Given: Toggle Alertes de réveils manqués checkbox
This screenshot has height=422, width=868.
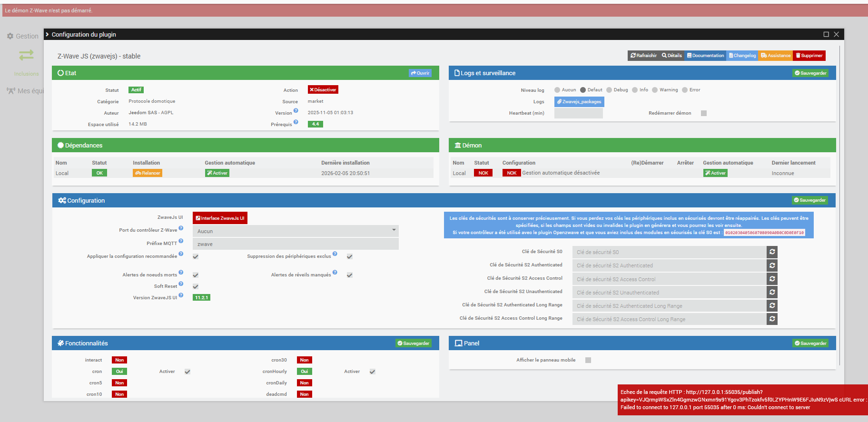Looking at the screenshot, I should coord(350,275).
